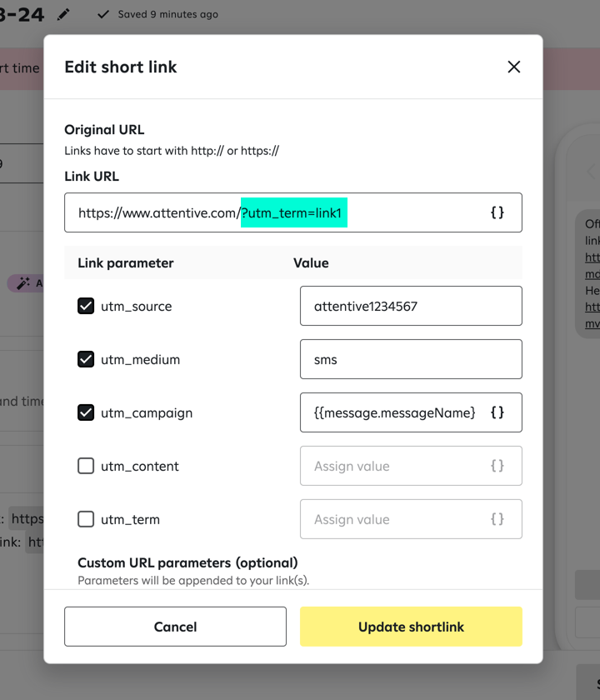Enable the utm_term parameter

coord(86,518)
